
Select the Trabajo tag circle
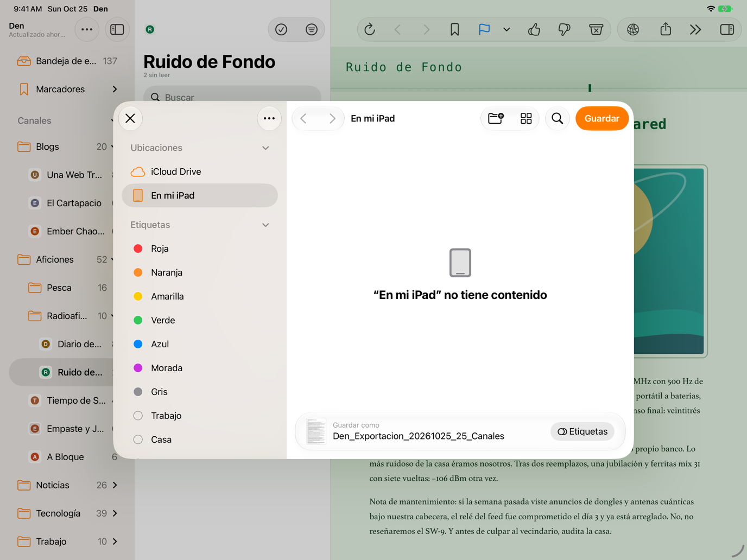[x=138, y=416]
